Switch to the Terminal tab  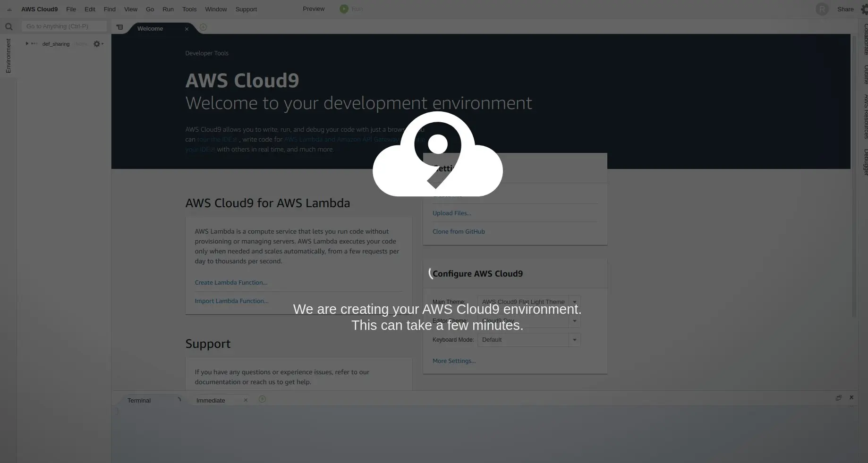[150, 400]
